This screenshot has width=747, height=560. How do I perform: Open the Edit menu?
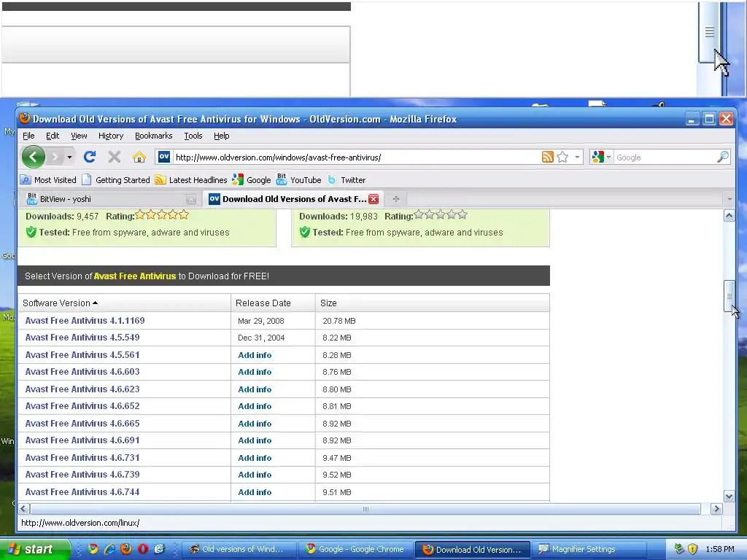tap(53, 136)
